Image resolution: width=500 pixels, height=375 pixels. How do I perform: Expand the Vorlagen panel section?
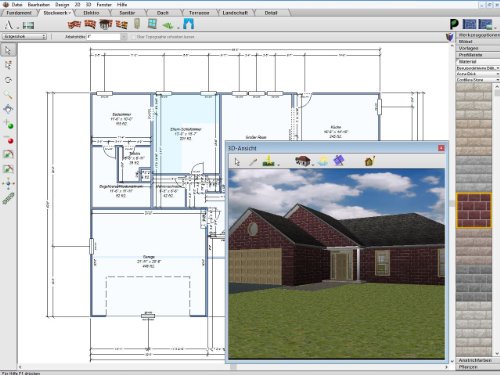[x=478, y=48]
